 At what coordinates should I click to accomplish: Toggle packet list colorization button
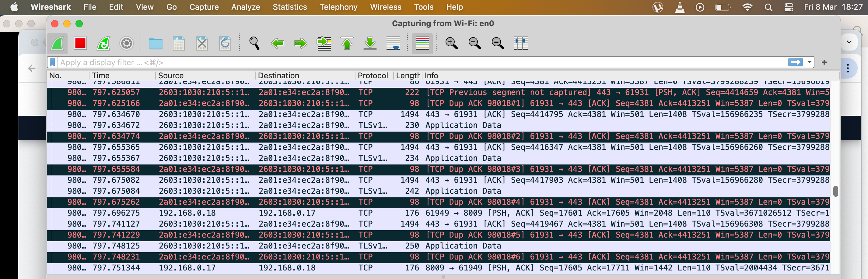click(422, 44)
